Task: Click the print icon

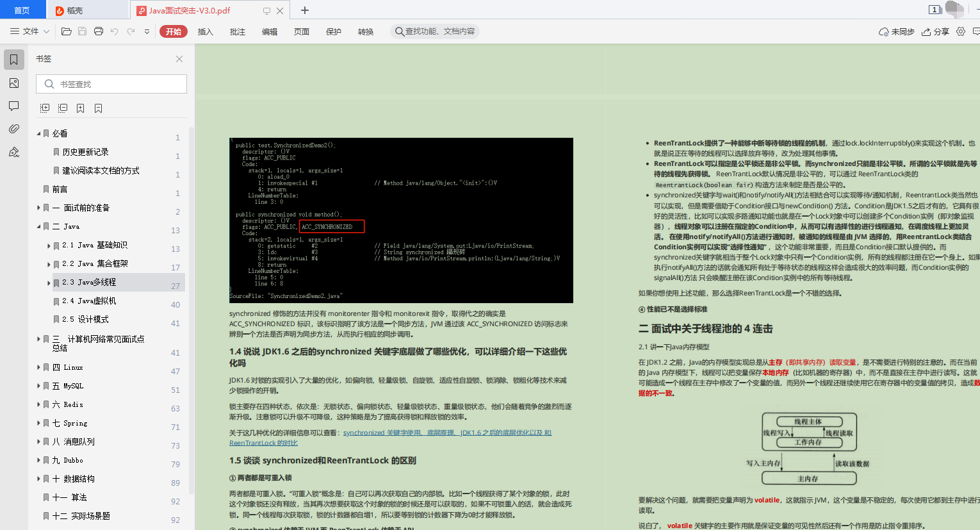Action: [99, 31]
